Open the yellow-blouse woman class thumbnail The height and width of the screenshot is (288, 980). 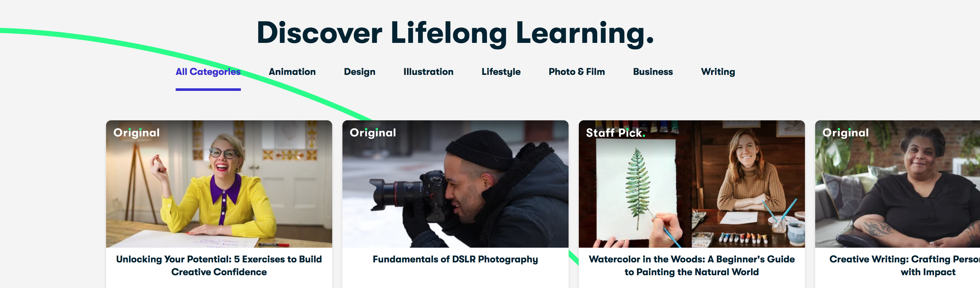click(x=219, y=184)
